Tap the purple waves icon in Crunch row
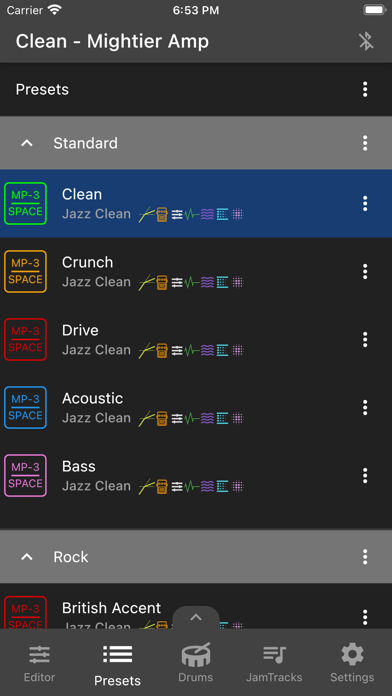This screenshot has width=392, height=696. point(207,283)
